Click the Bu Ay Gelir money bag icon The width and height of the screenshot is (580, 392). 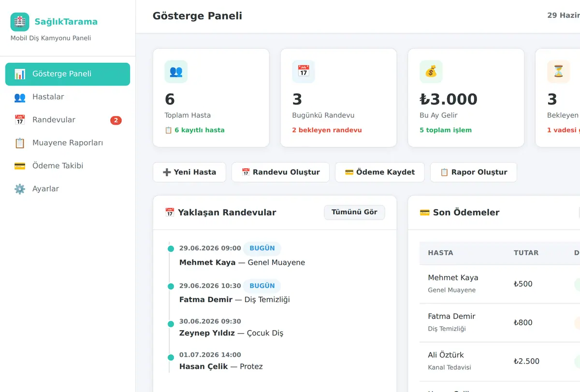click(431, 72)
